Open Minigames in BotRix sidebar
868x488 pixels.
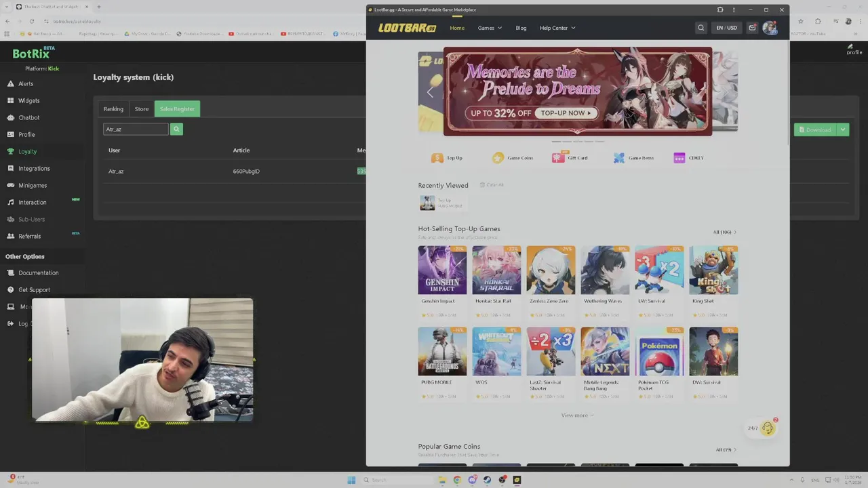(33, 185)
